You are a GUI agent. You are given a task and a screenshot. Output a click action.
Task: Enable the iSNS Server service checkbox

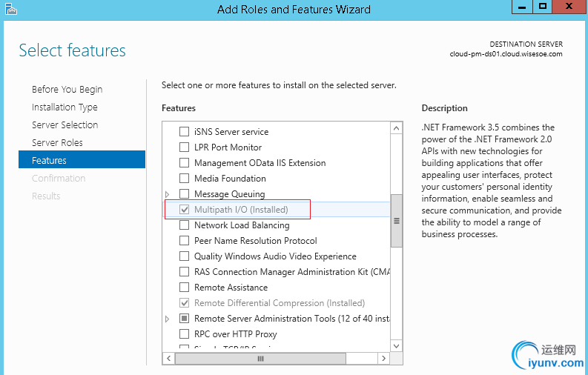click(x=185, y=132)
